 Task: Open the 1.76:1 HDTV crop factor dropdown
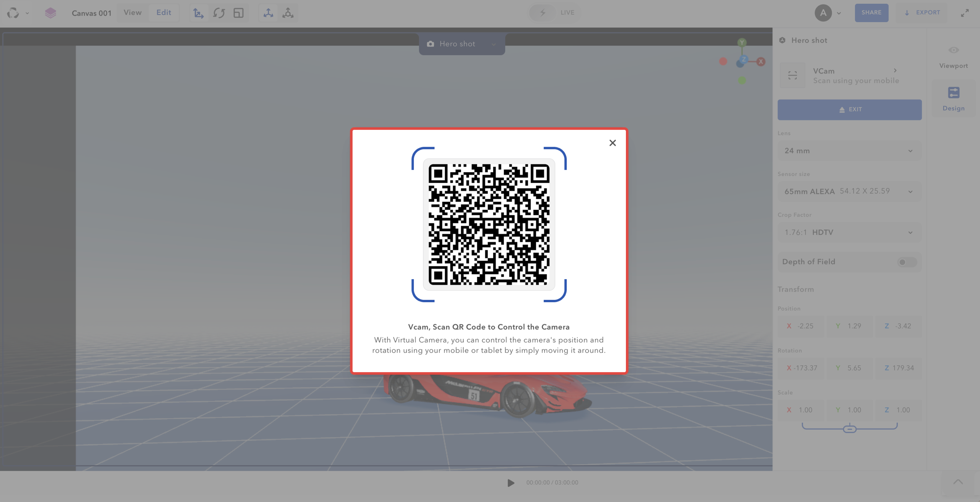pyautogui.click(x=849, y=232)
